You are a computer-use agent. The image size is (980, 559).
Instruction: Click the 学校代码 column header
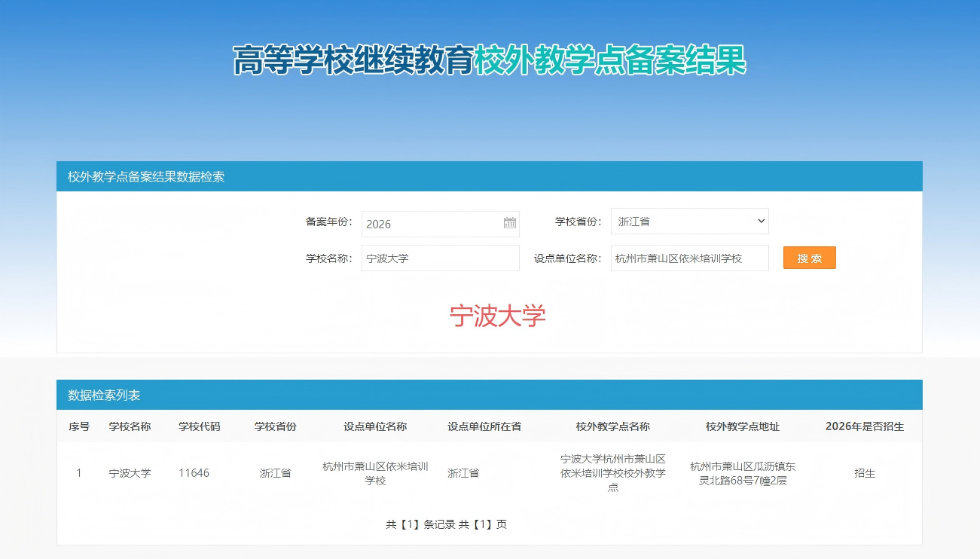200,426
